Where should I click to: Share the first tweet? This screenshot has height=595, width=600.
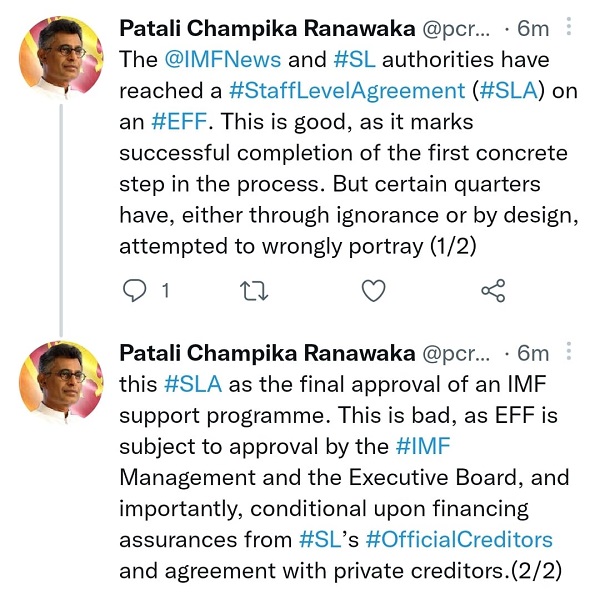[493, 291]
